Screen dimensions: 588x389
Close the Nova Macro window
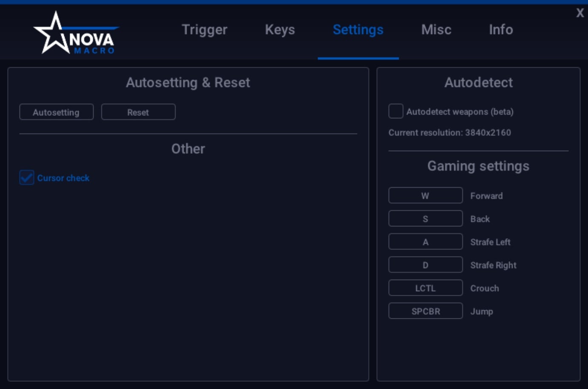(x=580, y=13)
